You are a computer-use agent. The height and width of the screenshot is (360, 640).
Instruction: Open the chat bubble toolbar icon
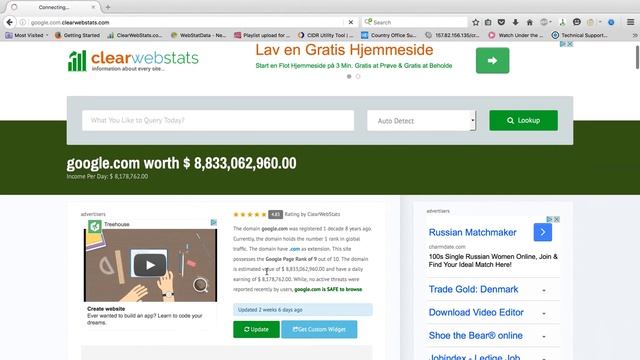pos(577,22)
